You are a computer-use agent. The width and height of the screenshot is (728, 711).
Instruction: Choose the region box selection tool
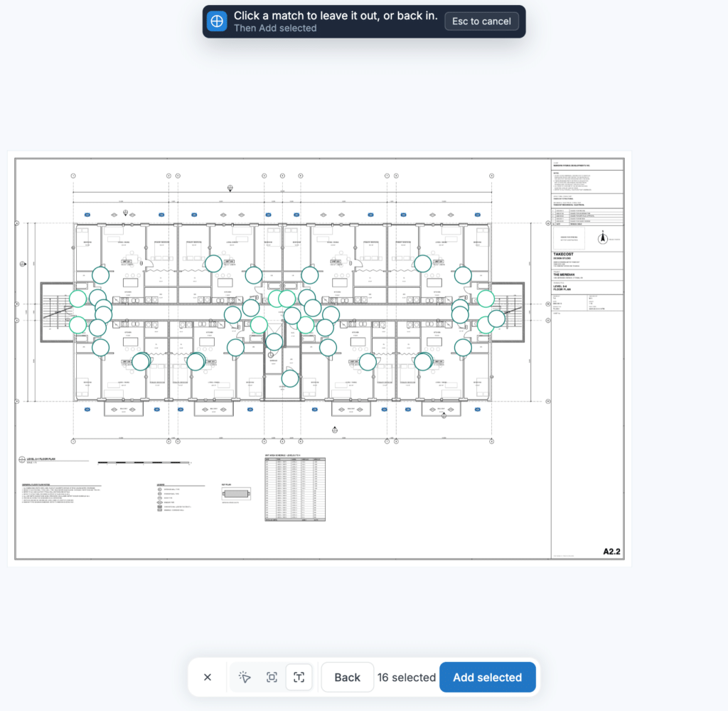tap(272, 677)
